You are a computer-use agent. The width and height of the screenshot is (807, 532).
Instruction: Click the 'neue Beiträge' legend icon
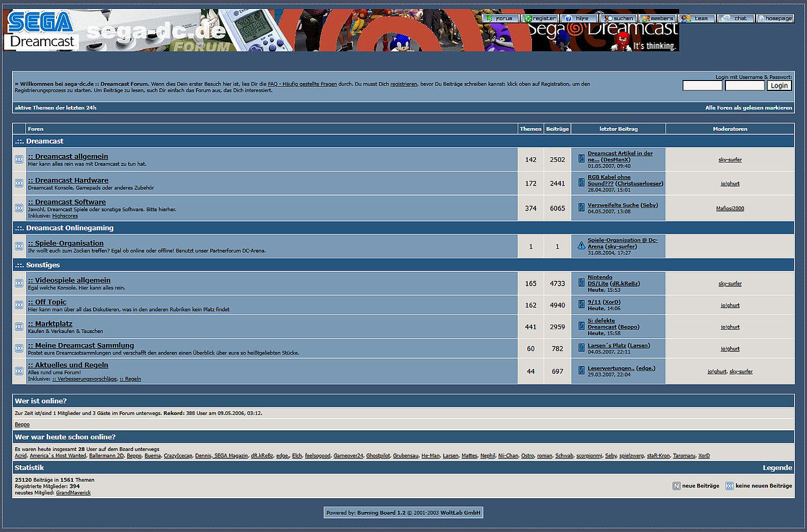(676, 486)
